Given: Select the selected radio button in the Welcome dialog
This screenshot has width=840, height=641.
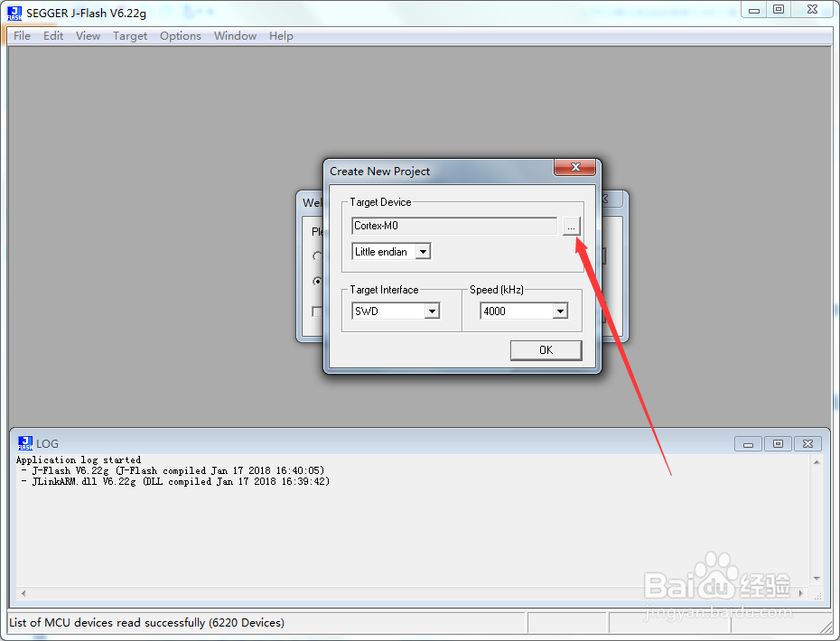Looking at the screenshot, I should tap(318, 281).
